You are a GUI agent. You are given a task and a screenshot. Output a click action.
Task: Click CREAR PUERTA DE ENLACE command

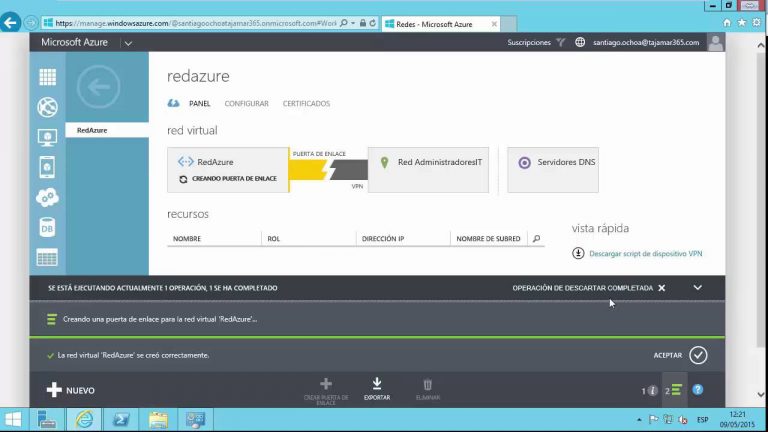pos(326,391)
